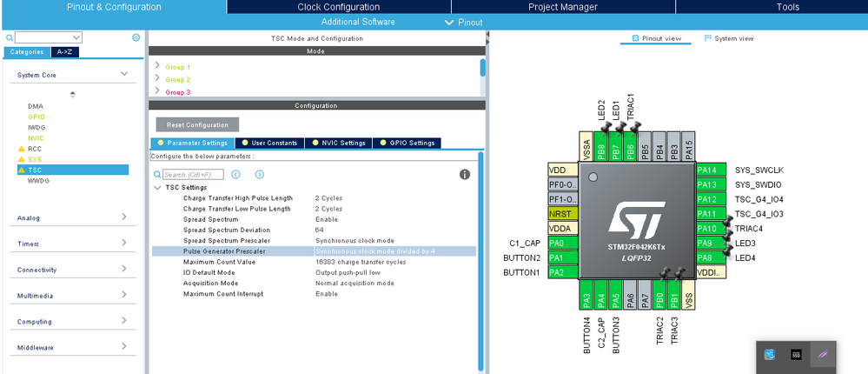Screen dimensions: 868x374
Task: Go to previous search result arrow
Action: point(235,175)
